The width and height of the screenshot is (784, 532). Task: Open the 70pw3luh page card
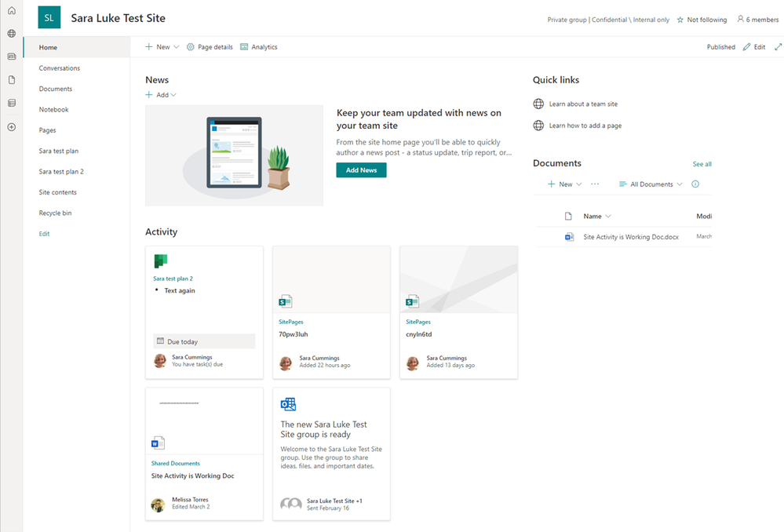pos(331,312)
